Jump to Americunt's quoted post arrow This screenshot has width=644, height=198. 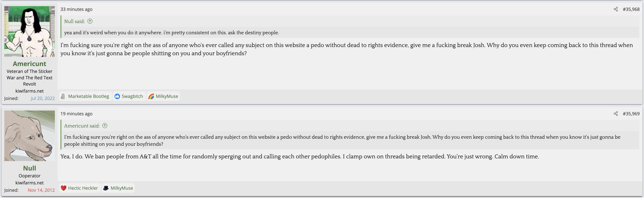[x=105, y=126]
